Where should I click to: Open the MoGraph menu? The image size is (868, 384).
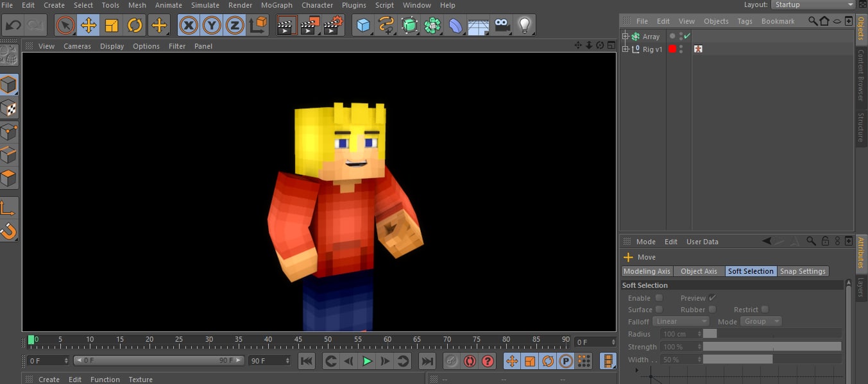point(277,5)
